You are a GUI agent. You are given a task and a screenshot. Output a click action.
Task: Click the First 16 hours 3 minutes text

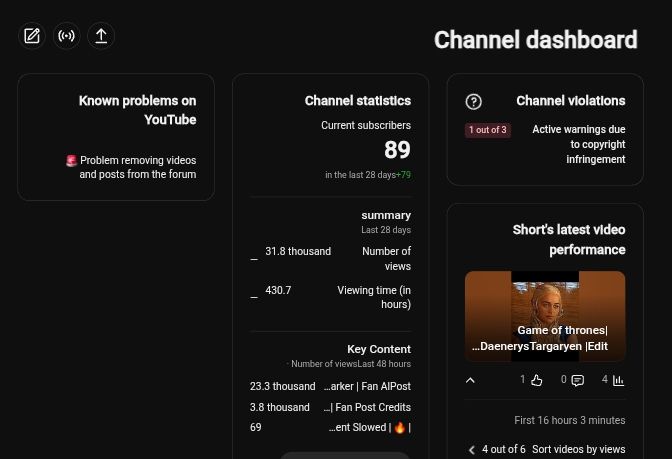coord(570,420)
